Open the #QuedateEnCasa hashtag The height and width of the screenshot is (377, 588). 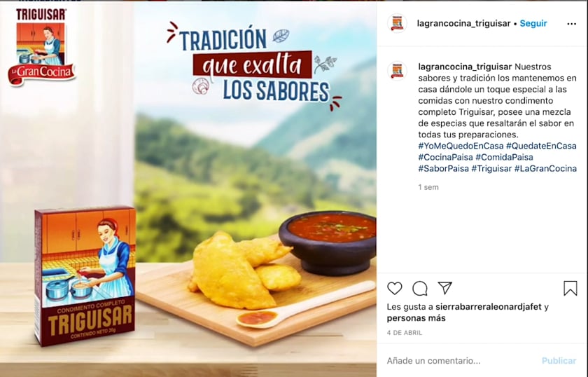click(541, 146)
